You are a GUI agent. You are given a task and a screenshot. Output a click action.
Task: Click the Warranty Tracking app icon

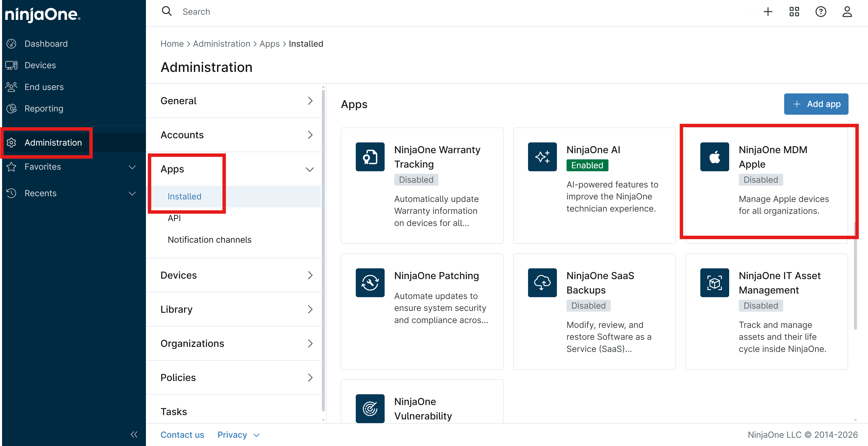[370, 157]
